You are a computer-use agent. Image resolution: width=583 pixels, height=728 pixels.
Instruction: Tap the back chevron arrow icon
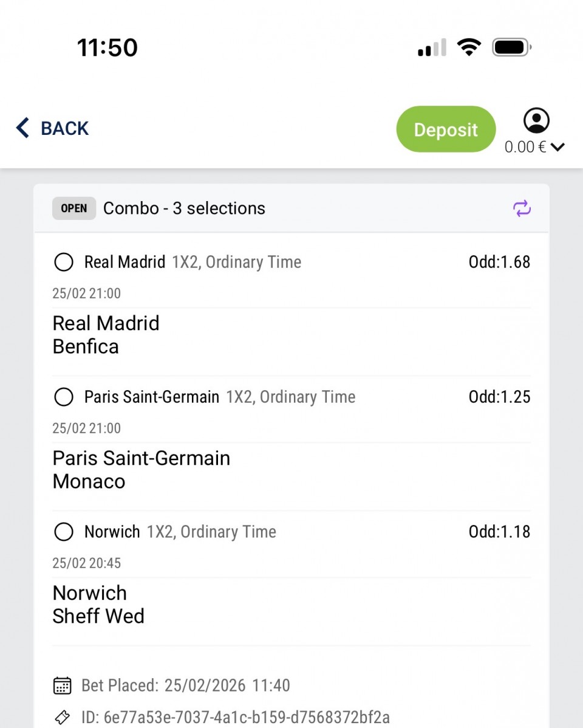(x=22, y=128)
